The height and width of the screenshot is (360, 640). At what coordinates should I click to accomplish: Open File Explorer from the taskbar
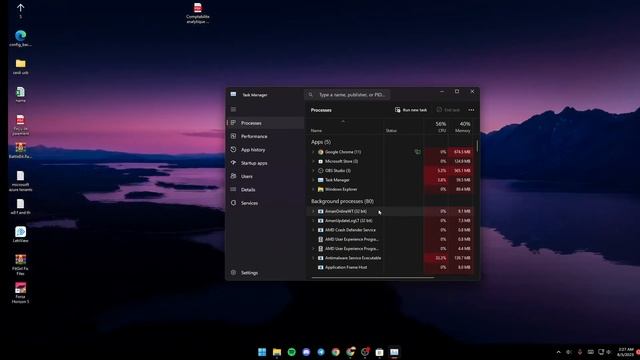click(x=277, y=352)
